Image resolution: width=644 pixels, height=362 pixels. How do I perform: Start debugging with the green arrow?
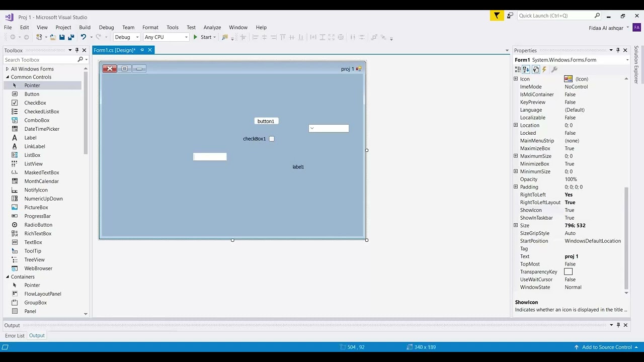(195, 37)
